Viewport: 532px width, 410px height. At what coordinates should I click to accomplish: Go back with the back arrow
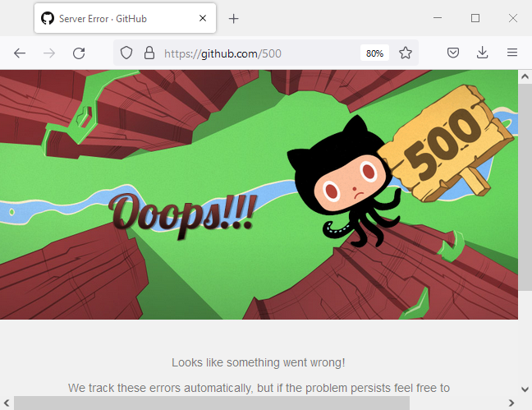tap(20, 53)
